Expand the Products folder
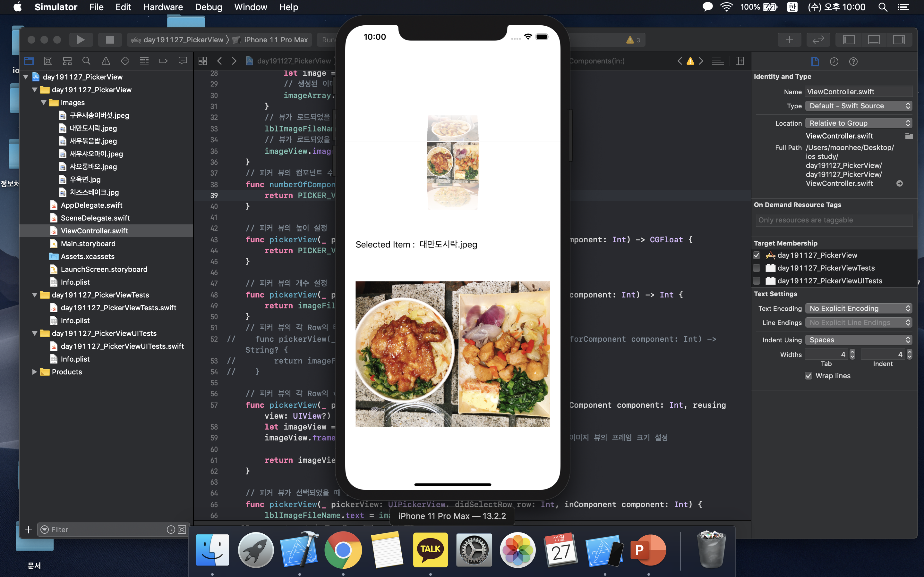This screenshot has width=924, height=577. 34,372
